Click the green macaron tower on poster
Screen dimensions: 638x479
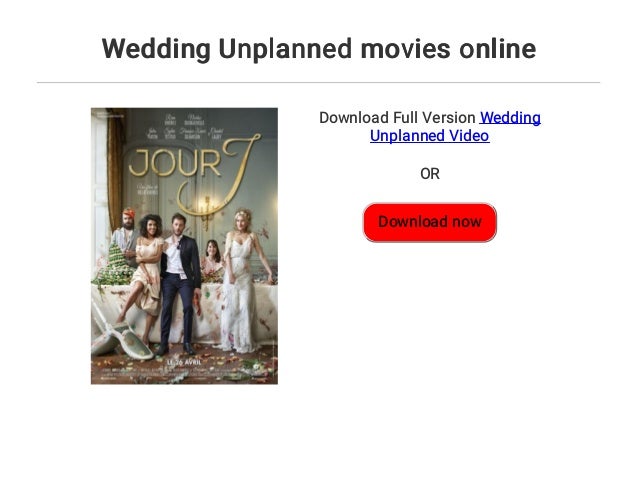click(111, 264)
